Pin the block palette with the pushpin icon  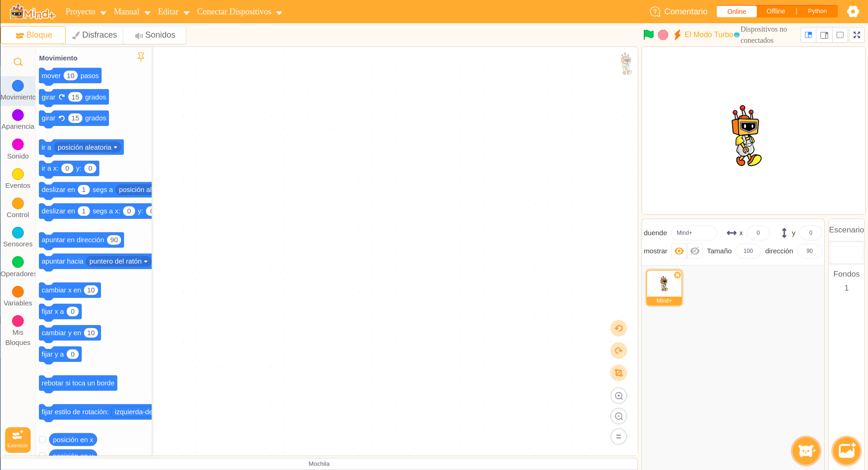point(141,57)
